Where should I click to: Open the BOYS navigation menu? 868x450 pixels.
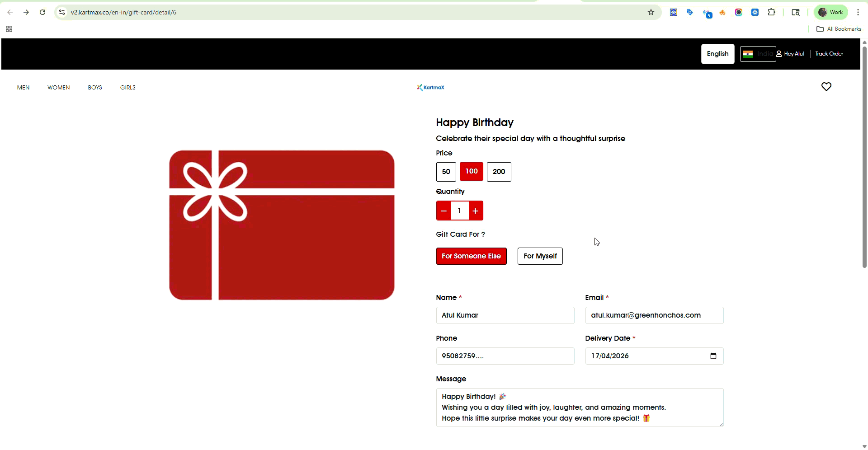click(95, 87)
